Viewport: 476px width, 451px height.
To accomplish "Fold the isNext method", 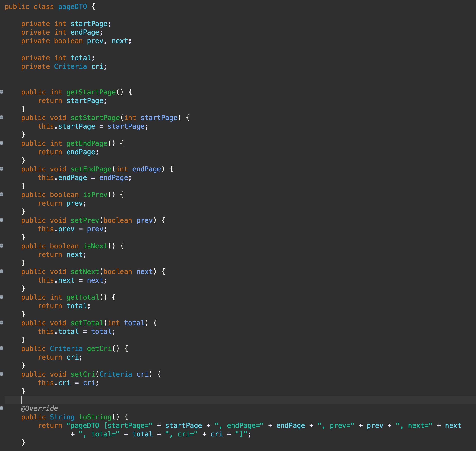I will (x=2, y=245).
